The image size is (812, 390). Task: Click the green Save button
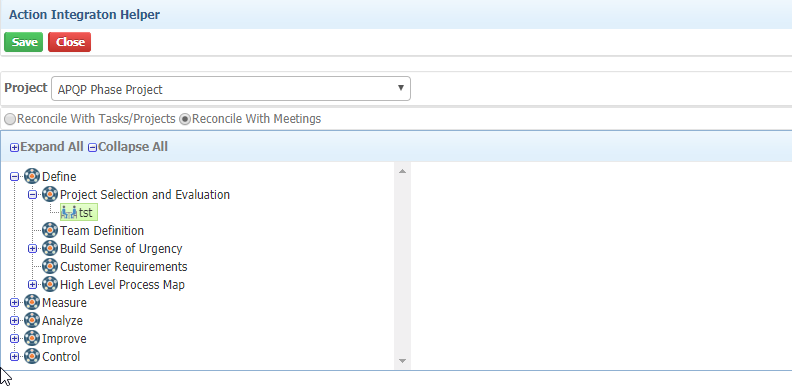coord(24,42)
